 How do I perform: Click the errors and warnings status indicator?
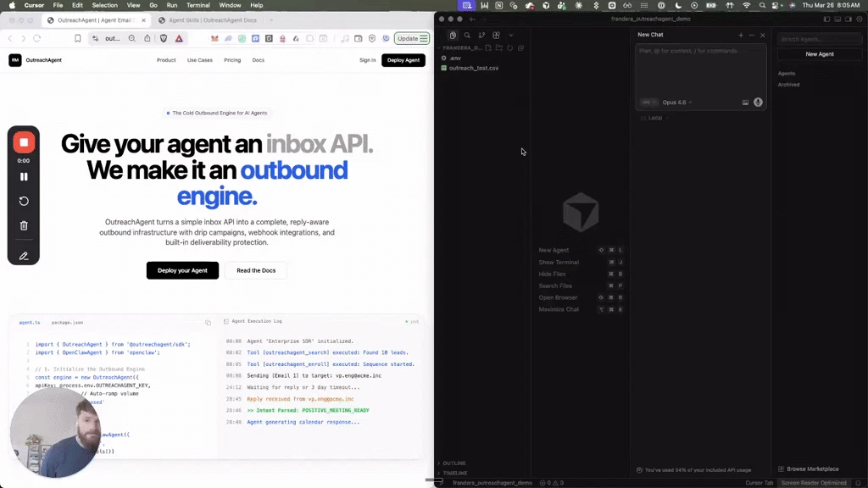tap(551, 482)
